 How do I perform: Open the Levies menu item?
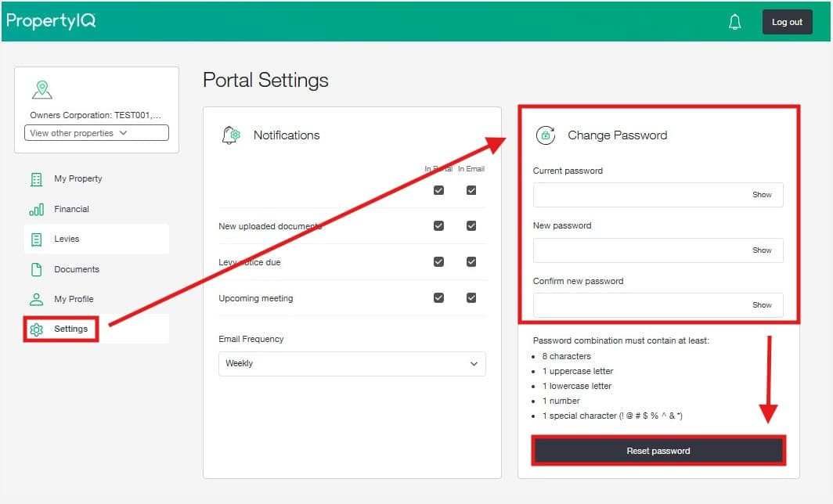pyautogui.click(x=67, y=239)
